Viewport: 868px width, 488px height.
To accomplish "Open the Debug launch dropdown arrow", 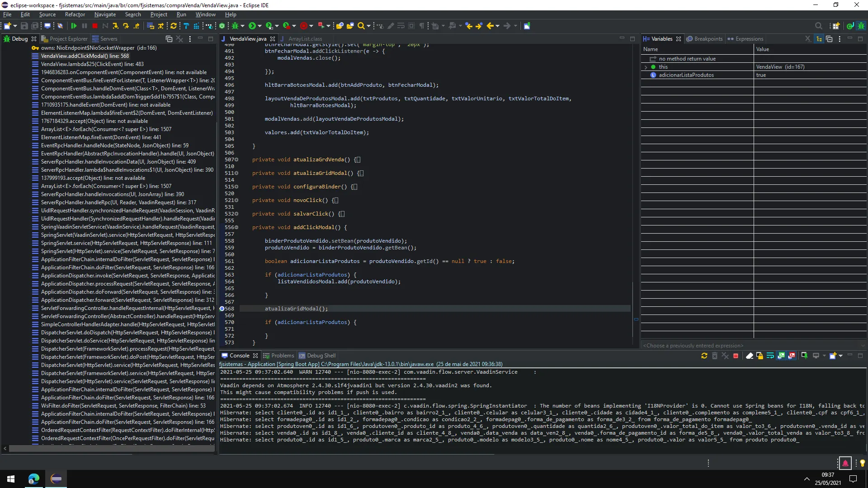I will [243, 26].
